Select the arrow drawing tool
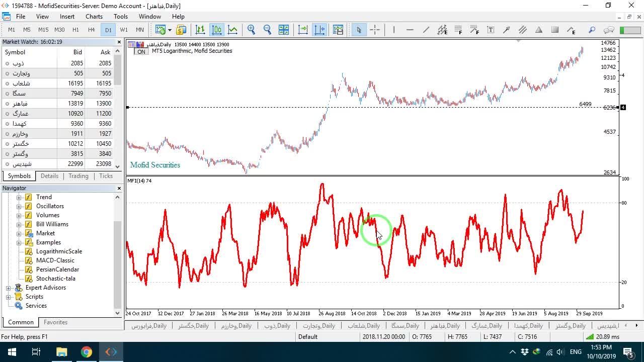Image resolution: width=644 pixels, height=362 pixels. tap(507, 30)
